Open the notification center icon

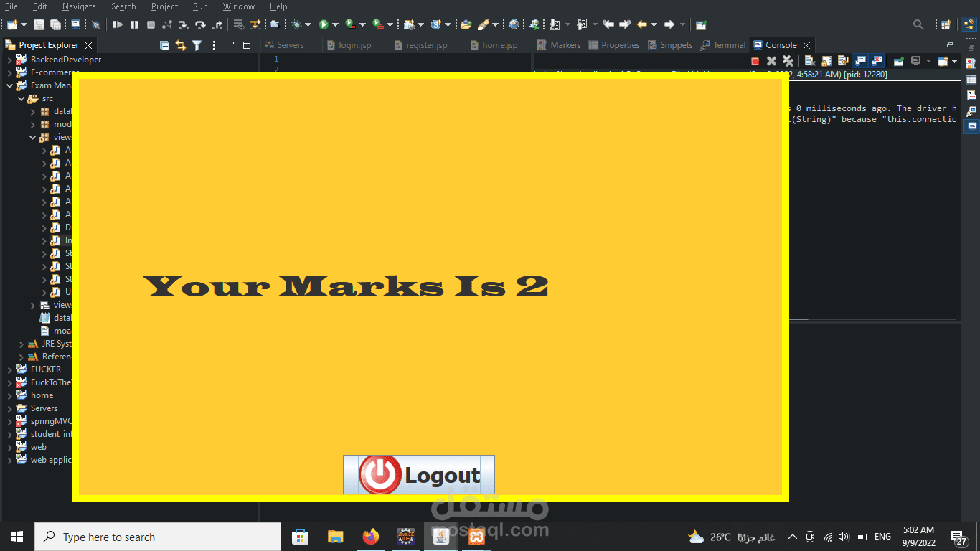click(959, 537)
